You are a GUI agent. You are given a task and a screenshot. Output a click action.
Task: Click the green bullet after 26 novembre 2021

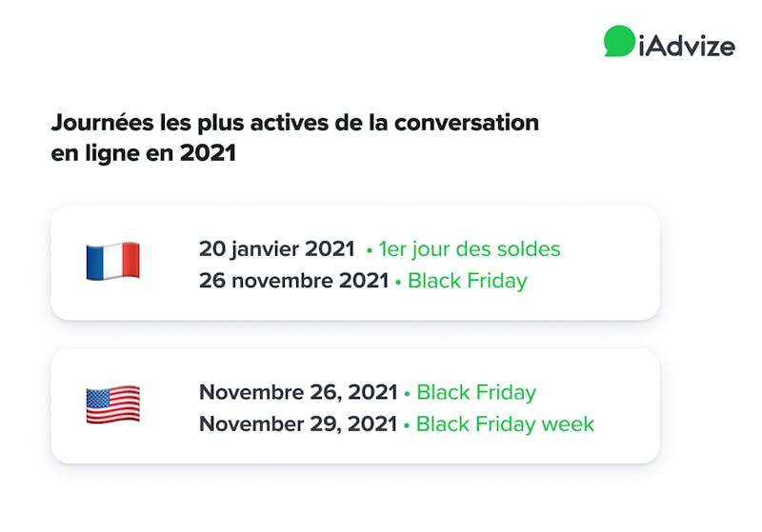point(398,283)
